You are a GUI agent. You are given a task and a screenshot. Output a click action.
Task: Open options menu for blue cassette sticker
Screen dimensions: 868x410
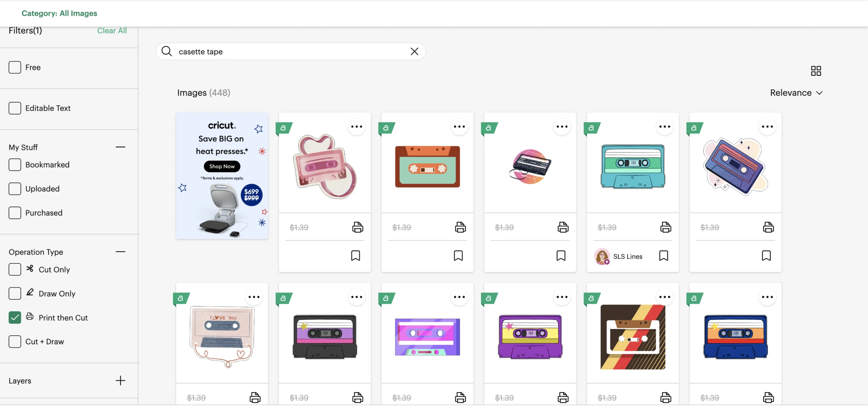coord(767,127)
